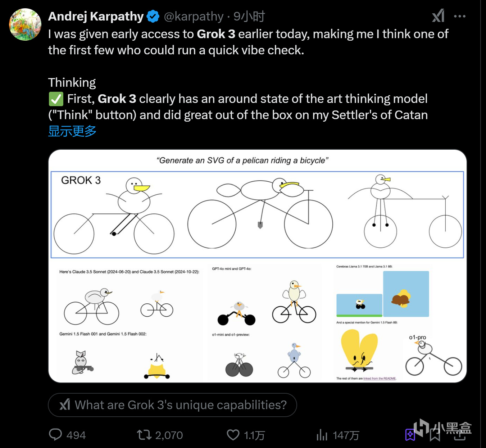Ask 'What are Grok 3's unique capabilities?'

pyautogui.click(x=172, y=405)
